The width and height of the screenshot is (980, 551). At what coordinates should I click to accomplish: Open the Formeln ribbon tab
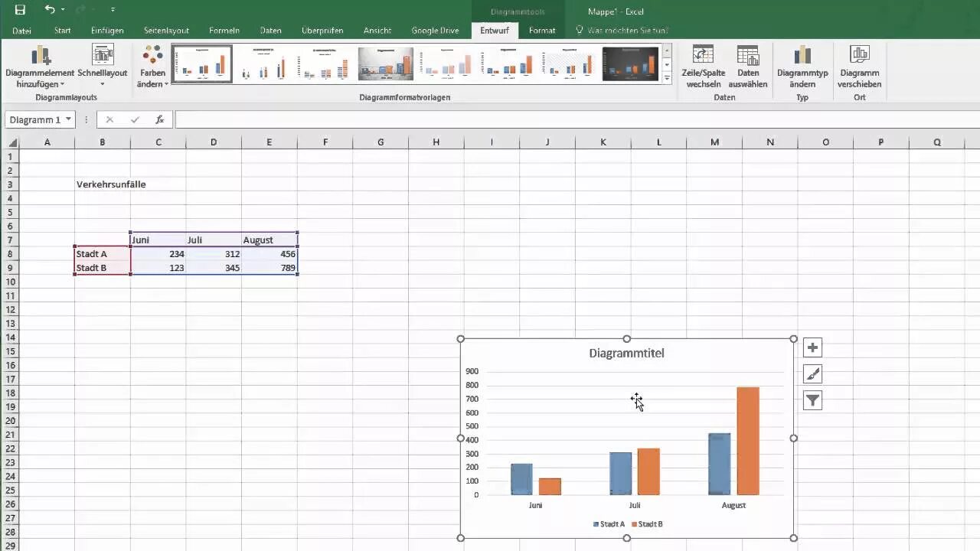224,31
